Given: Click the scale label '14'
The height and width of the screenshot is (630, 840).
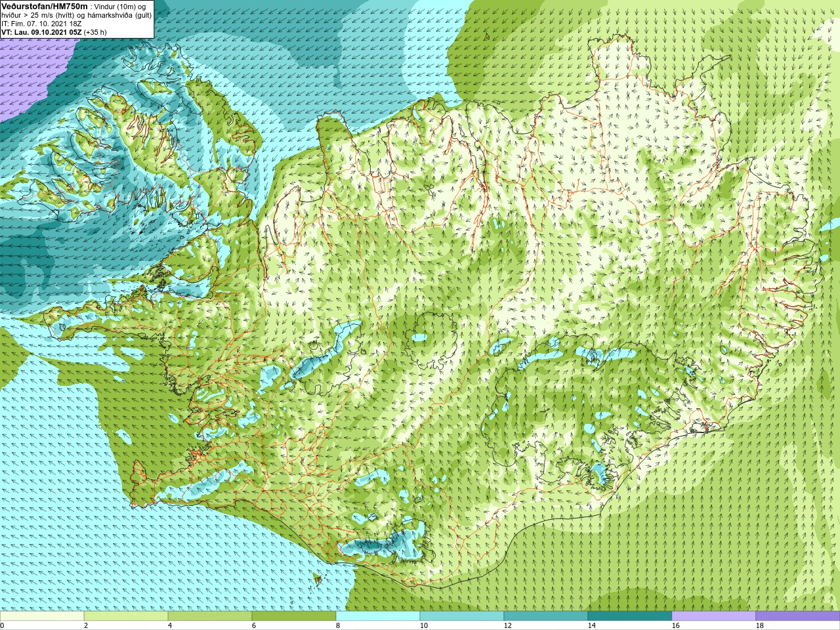Looking at the screenshot, I should [x=592, y=625].
